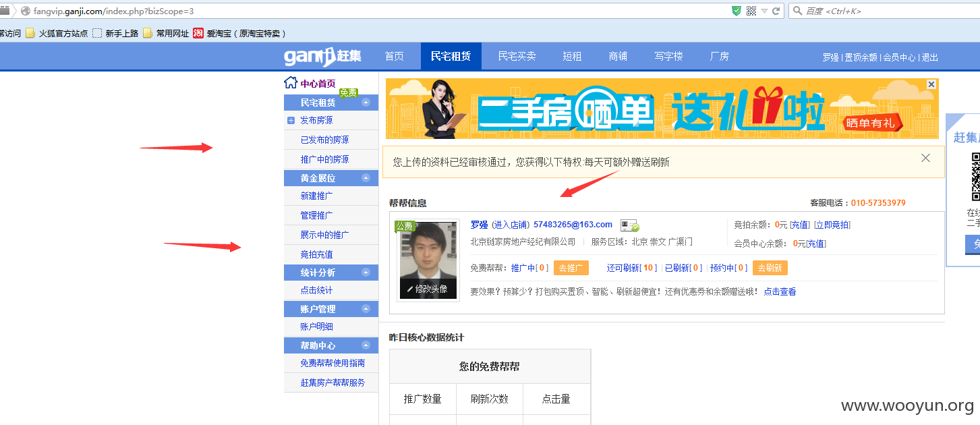The image size is (980, 425).
Task: Click email 57483265@163.com
Action: (x=573, y=225)
